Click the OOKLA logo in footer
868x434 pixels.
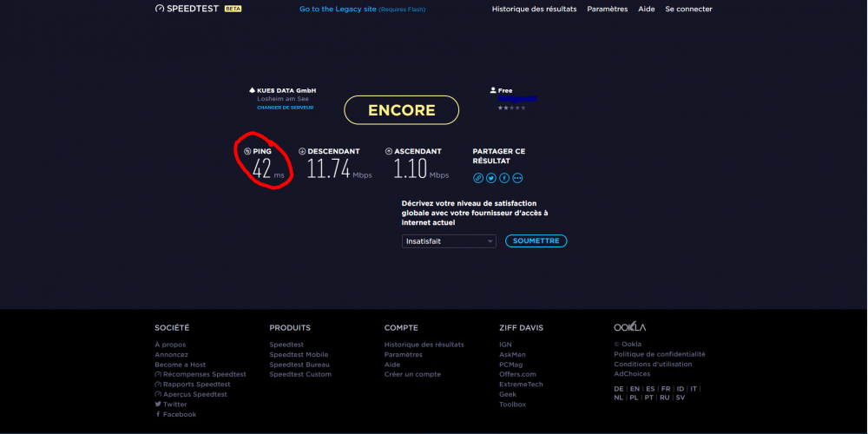pyautogui.click(x=630, y=327)
